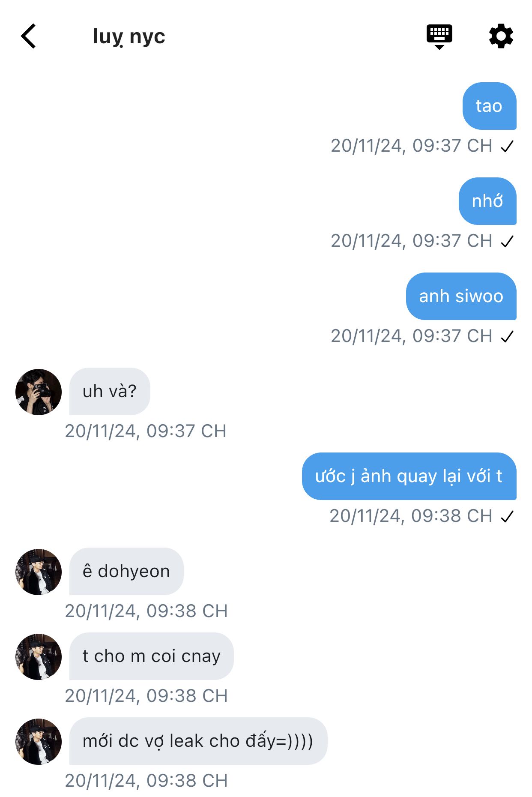This screenshot has width=532, height=797.
Task: Click timestamp under 'uh và?' message
Action: click(146, 431)
